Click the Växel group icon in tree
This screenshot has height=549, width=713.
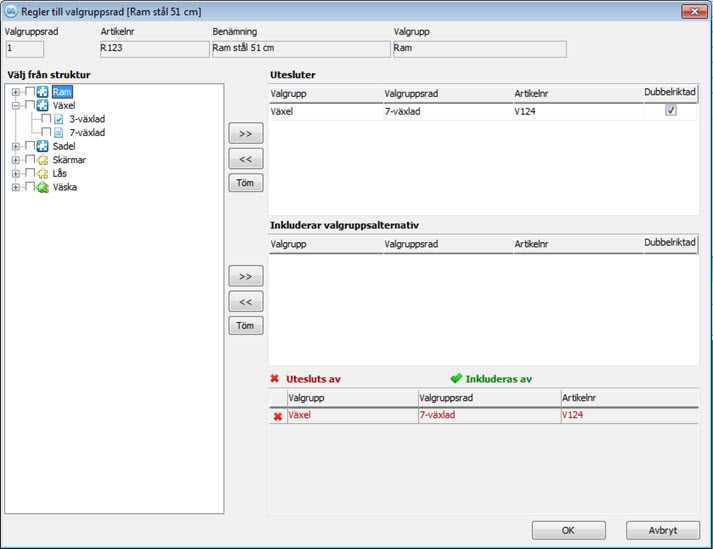(43, 105)
